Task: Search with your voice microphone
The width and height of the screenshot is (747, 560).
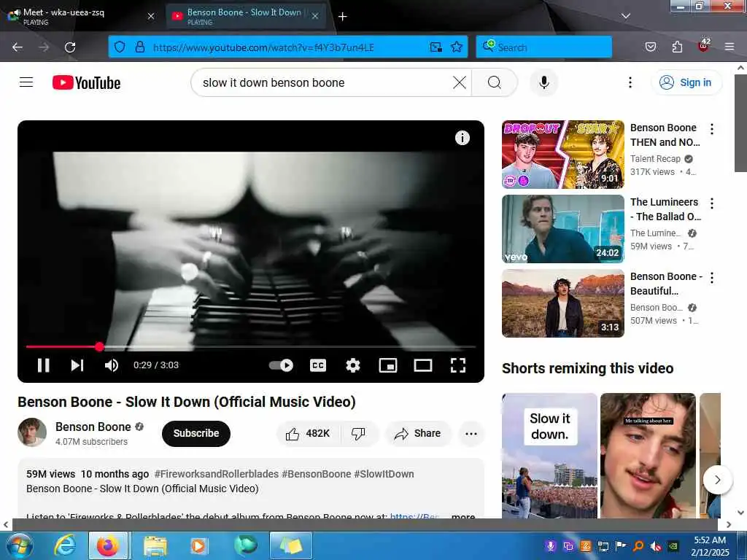Action: point(543,82)
